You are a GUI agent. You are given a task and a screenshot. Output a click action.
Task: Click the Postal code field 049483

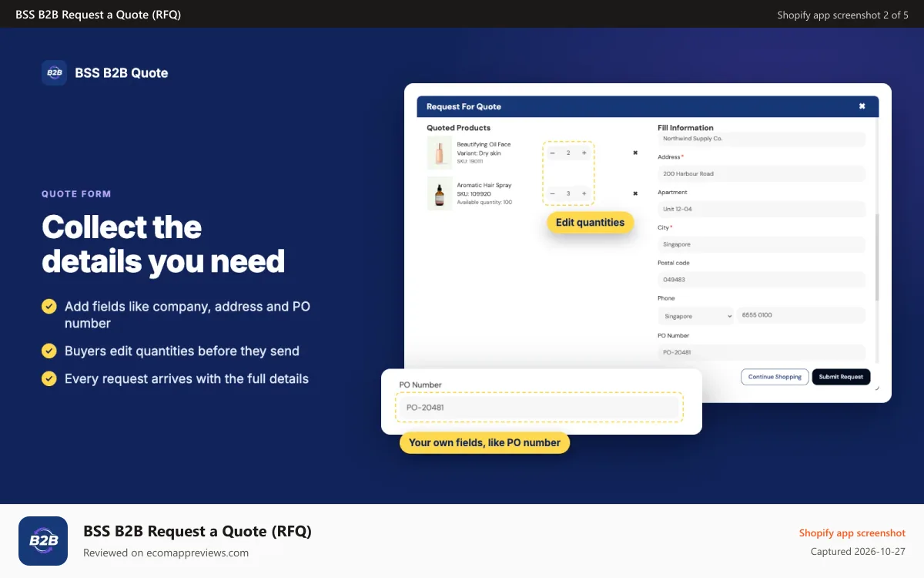point(762,280)
